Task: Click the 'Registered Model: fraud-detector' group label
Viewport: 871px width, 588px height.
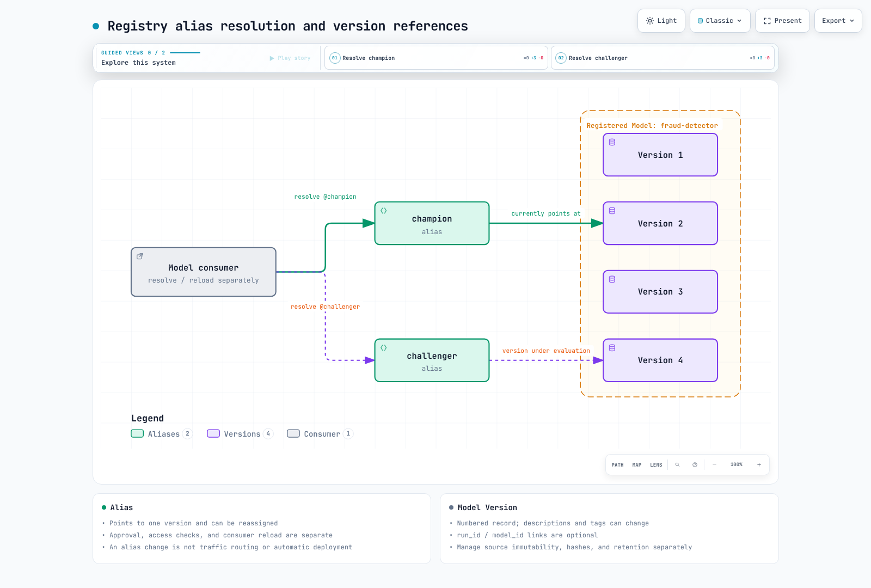Action: click(652, 126)
